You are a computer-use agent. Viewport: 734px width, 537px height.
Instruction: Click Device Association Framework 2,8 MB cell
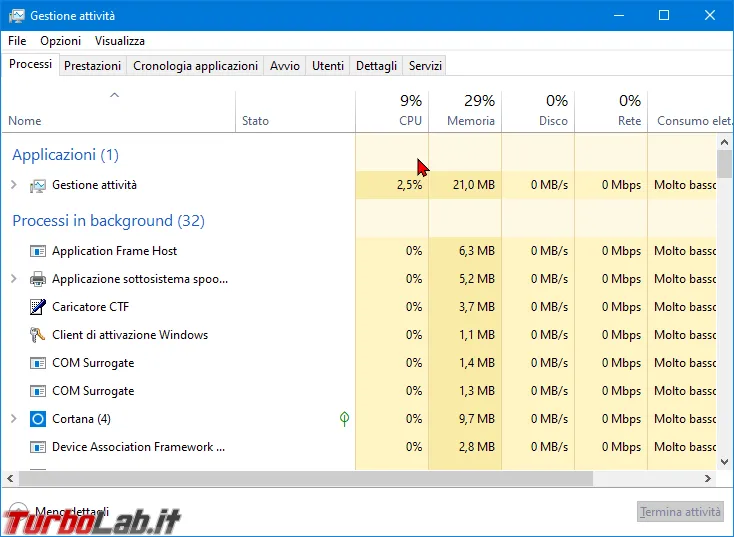tap(465, 447)
